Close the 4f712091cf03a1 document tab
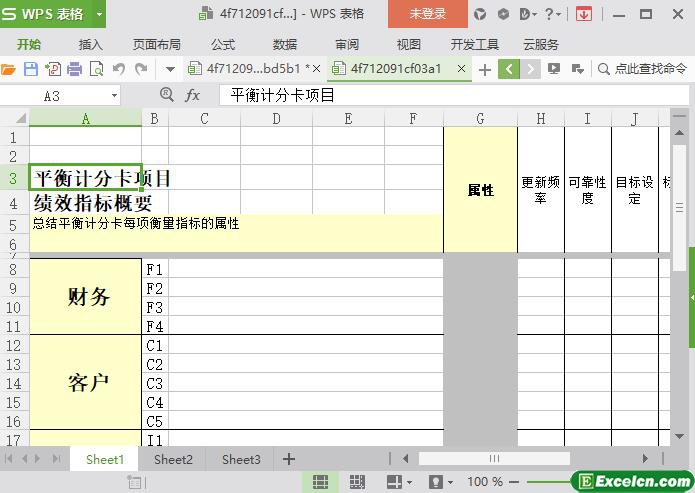This screenshot has height=493, width=695. 461,69
